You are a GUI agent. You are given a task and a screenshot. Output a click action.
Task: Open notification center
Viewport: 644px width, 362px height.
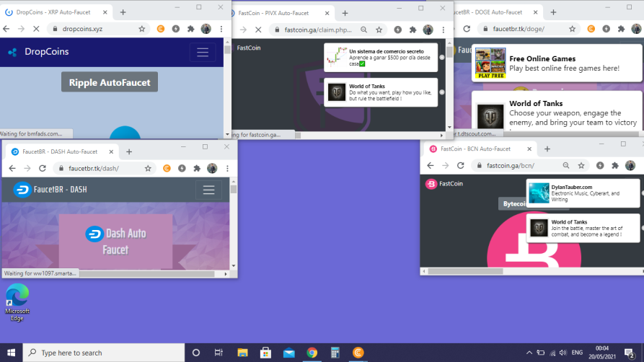coord(630,353)
